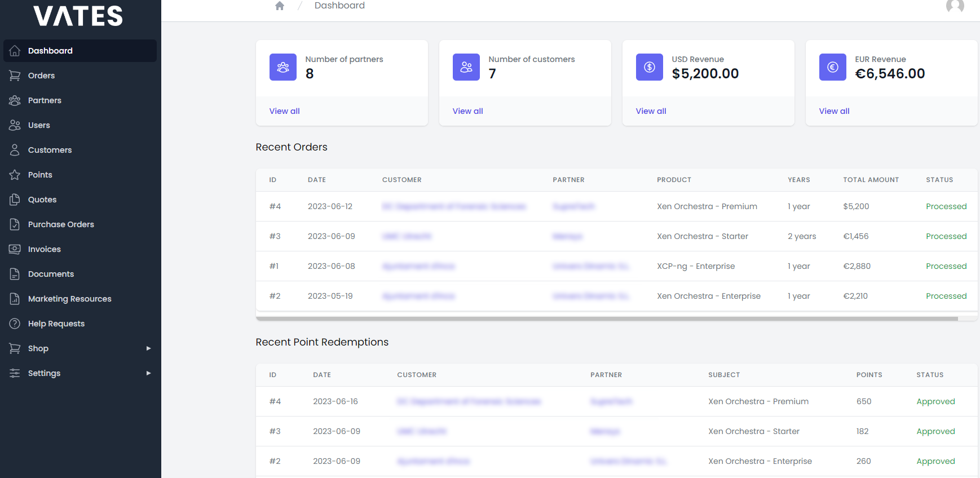Screen dimensions: 980x478
Task: Click the Marketing Resources chart icon
Action: [15, 299]
